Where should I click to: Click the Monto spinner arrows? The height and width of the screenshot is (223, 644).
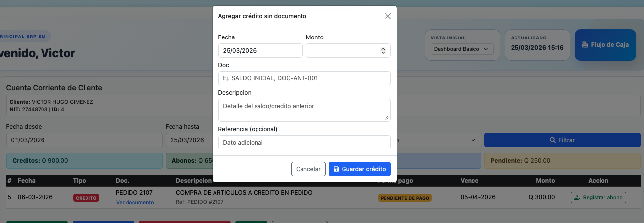click(x=383, y=50)
